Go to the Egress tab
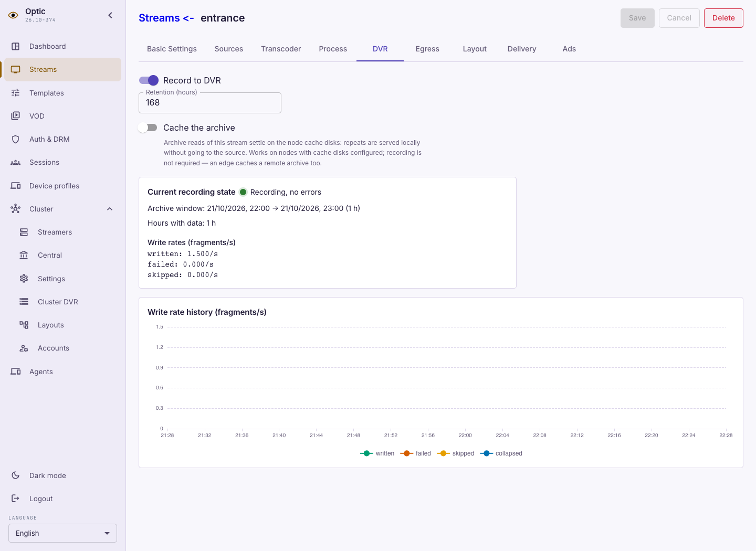This screenshot has width=756, height=551. [427, 49]
